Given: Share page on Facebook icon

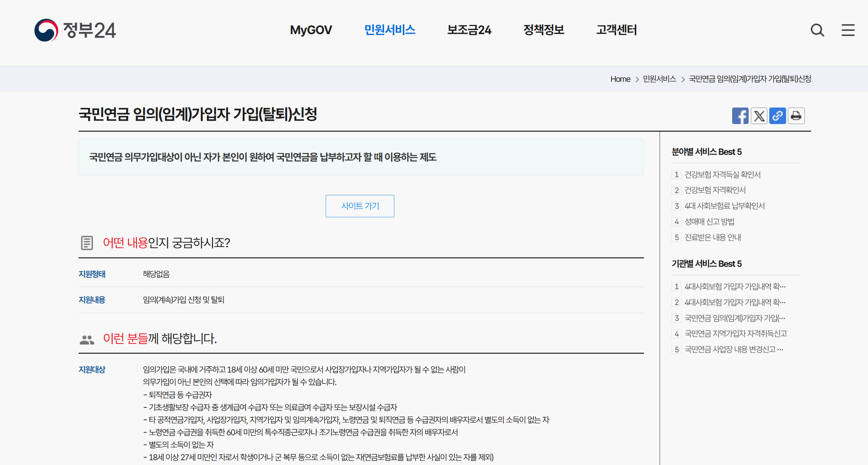Looking at the screenshot, I should pyautogui.click(x=740, y=116).
